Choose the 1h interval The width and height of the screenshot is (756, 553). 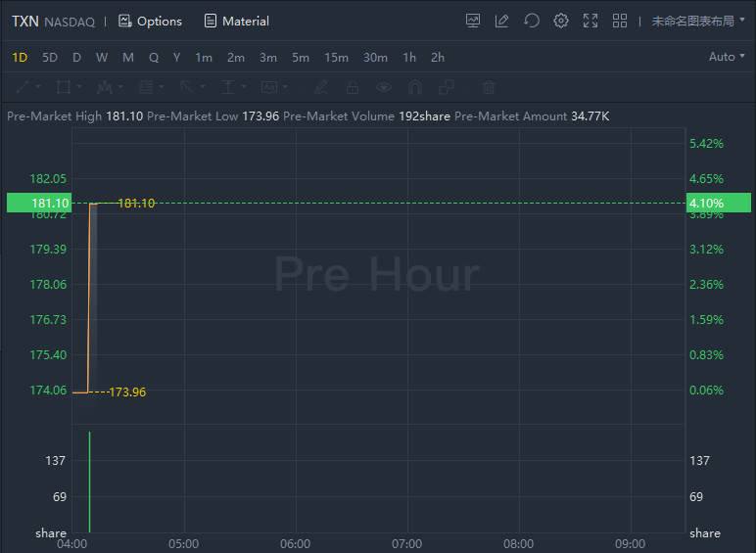(409, 58)
